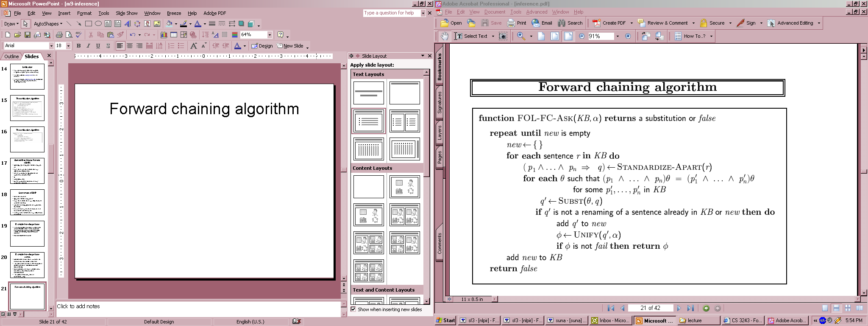The image size is (868, 326).
Task: Click the Acrobat Snapshot camera tool
Action: coord(503,36)
